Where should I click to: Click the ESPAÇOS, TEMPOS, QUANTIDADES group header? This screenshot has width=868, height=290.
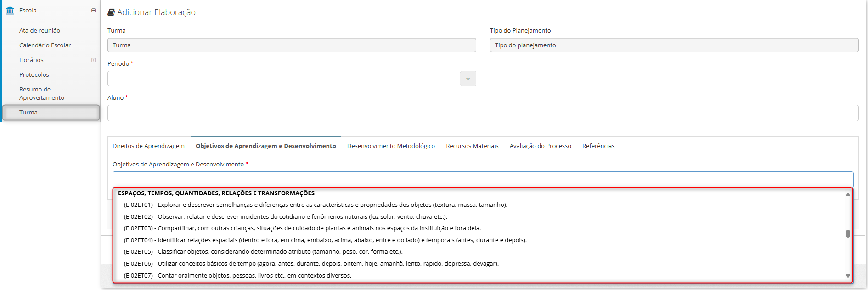point(216,193)
